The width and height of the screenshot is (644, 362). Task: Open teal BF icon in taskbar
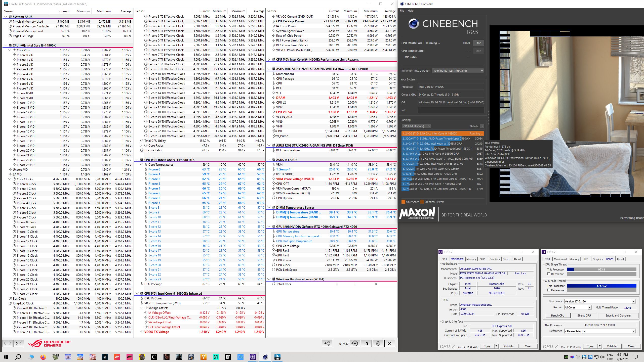tap(216, 357)
